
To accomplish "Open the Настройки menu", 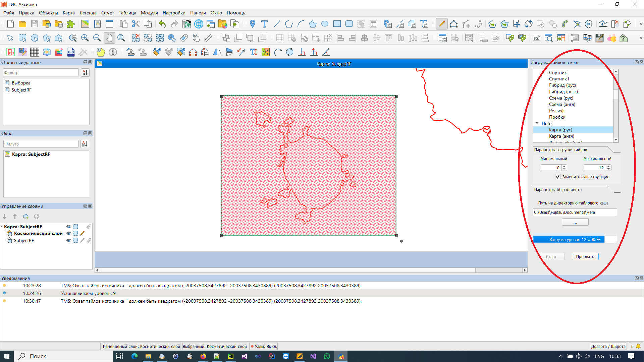I will [x=174, y=13].
